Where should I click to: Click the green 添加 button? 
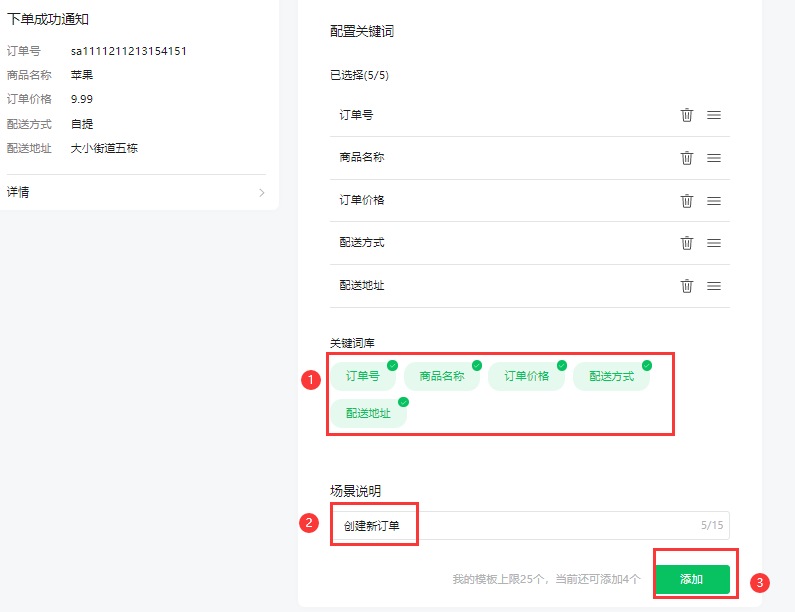coord(692,579)
